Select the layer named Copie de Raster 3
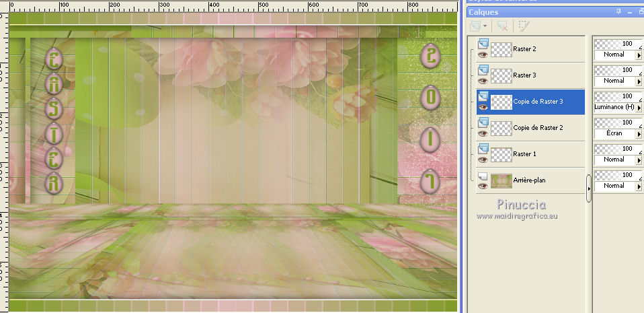Image resolution: width=644 pixels, height=313 pixels. (x=538, y=102)
